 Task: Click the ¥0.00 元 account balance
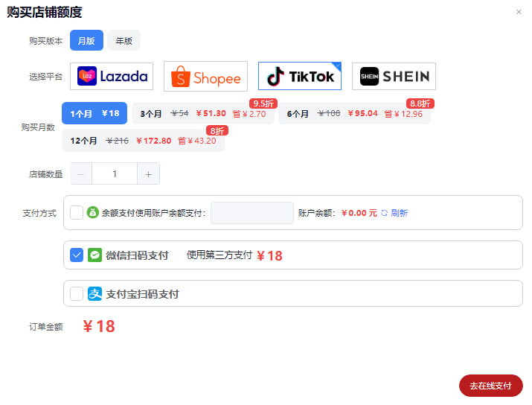click(x=359, y=213)
